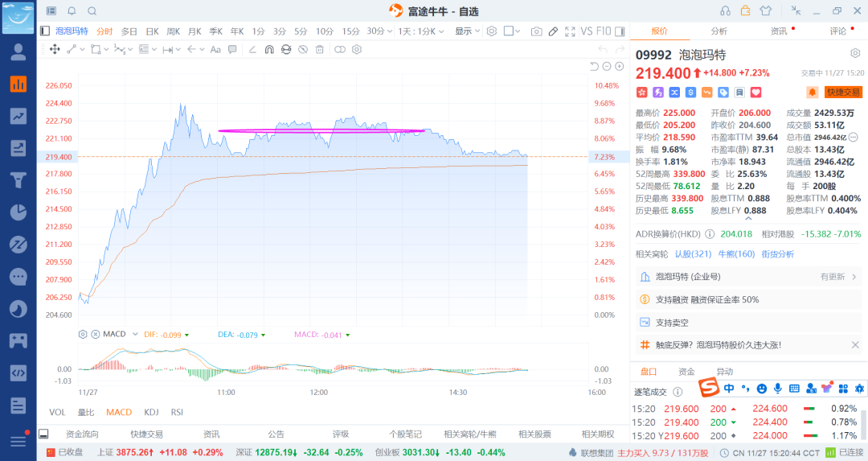Remove MACD indicator with x icon
The width and height of the screenshot is (868, 461).
pos(95,334)
